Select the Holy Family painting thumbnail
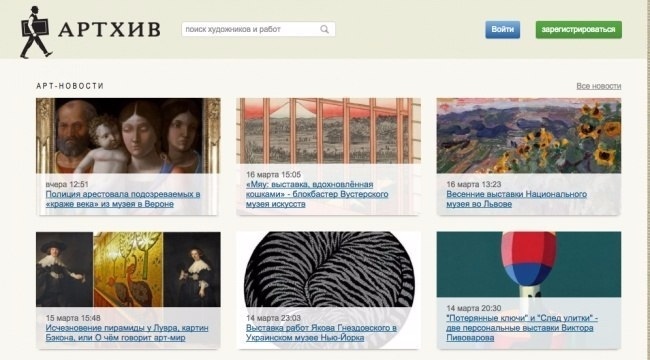650x360 pixels. 128,136
